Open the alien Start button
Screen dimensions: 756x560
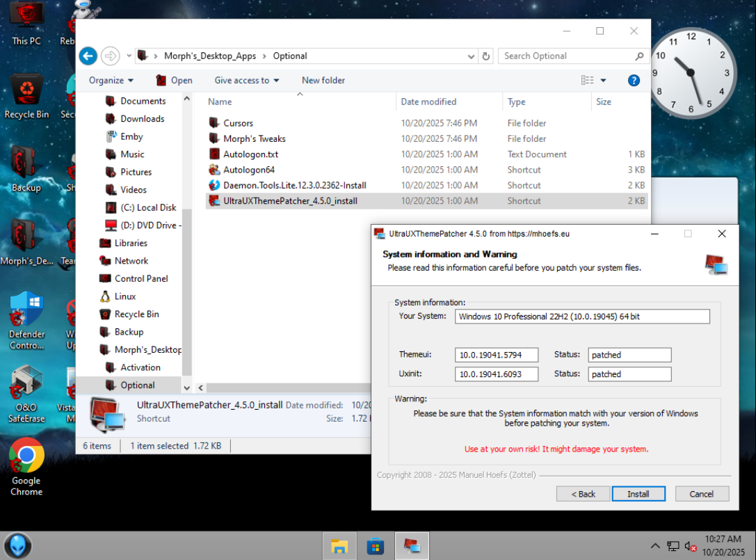18,545
